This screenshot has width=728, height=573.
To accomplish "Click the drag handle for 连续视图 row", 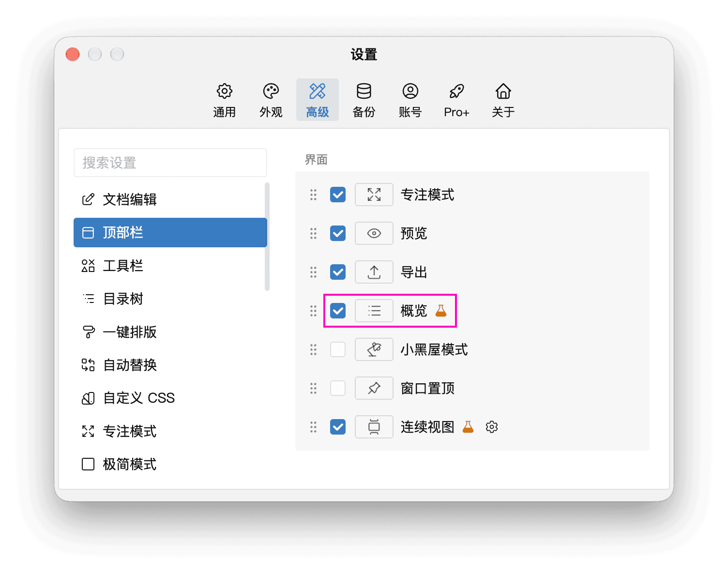I will coord(313,427).
